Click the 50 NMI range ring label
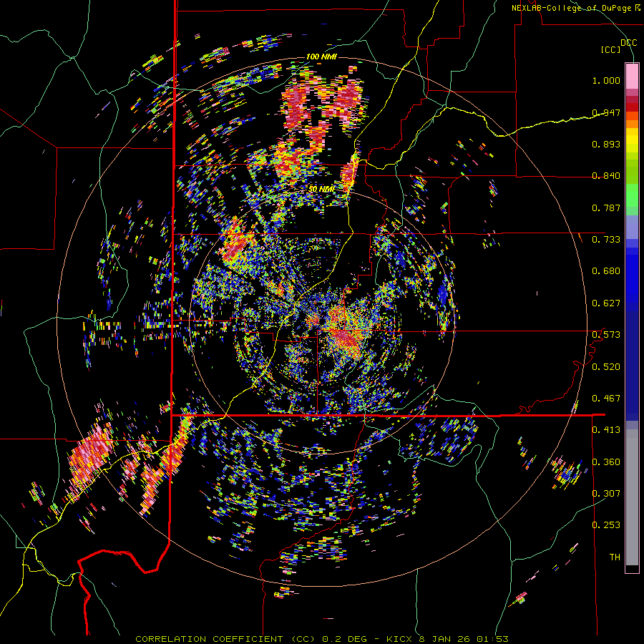This screenshot has width=644, height=644. (x=322, y=190)
